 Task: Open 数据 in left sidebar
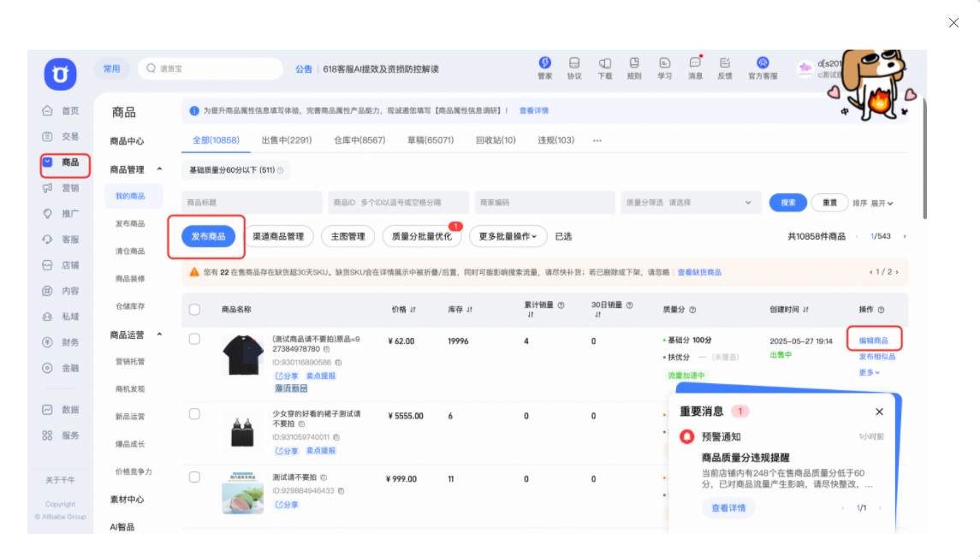pos(61,410)
